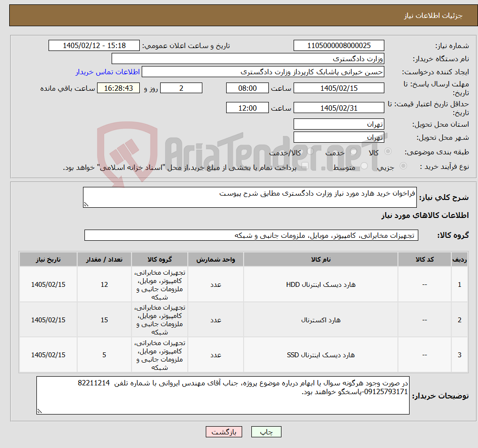This screenshot has height=448, width=478.
Task: Click the بازگشت back button
Action: [x=224, y=432]
